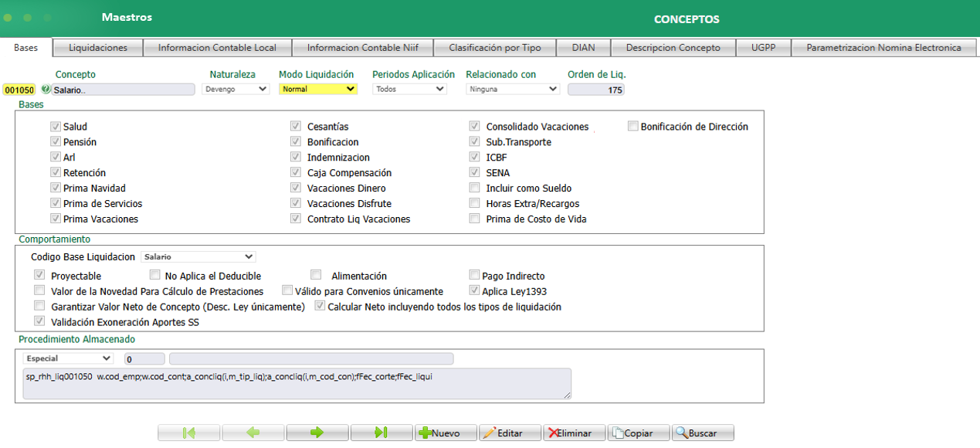Toggle the Aplica Ley1393 checkbox
The image size is (980, 448).
[475, 291]
